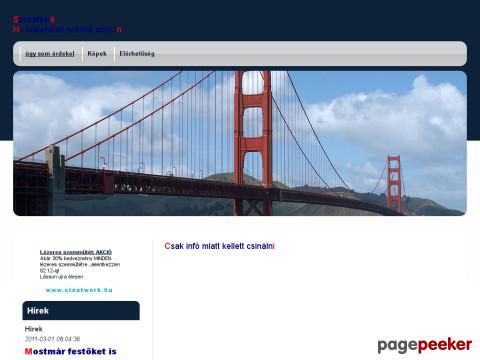Go to the Képek page

pos(97,54)
